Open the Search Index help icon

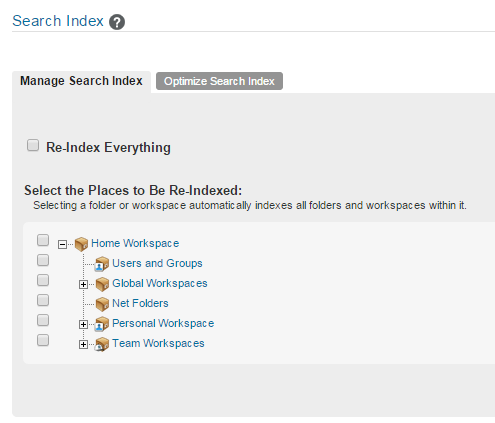(117, 22)
